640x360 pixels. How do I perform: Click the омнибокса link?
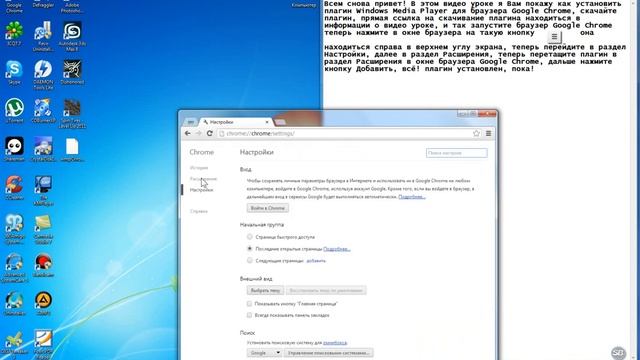335,342
